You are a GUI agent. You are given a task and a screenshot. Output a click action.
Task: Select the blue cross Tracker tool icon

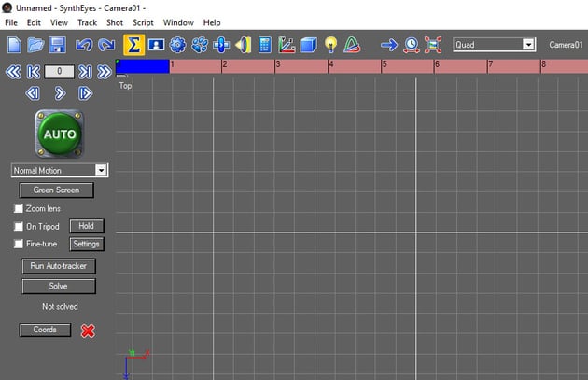[x=221, y=45]
